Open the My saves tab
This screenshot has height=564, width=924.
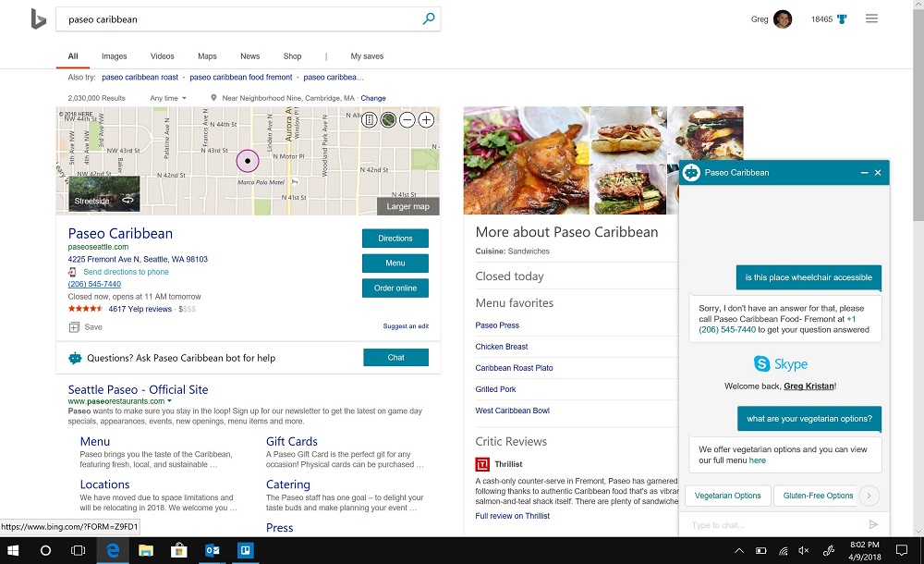click(x=367, y=56)
